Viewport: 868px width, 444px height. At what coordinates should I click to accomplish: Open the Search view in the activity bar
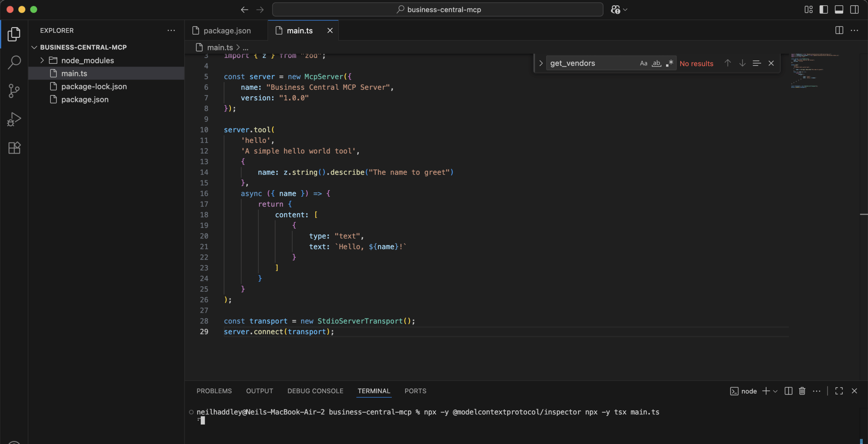(x=14, y=63)
